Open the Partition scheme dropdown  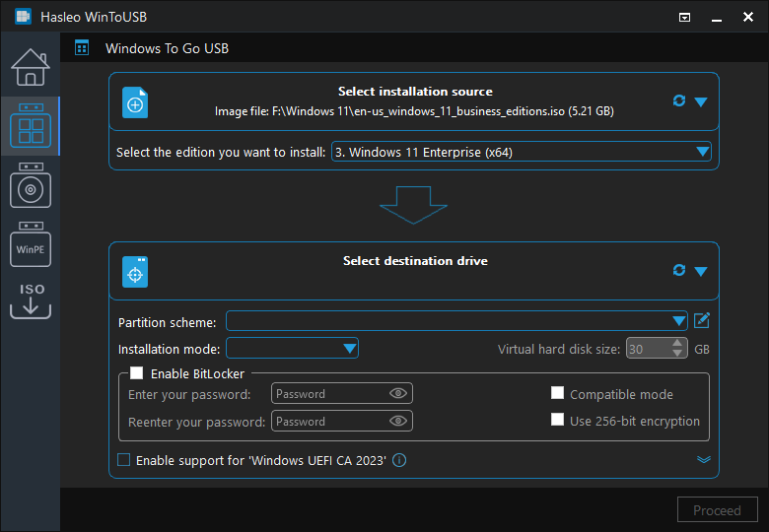click(x=456, y=321)
